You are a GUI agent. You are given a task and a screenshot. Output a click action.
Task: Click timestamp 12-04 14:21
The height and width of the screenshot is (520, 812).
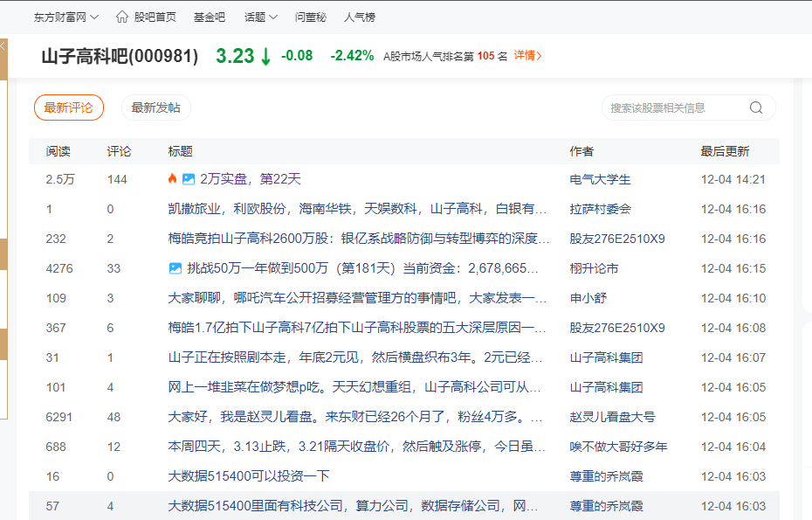pos(733,179)
